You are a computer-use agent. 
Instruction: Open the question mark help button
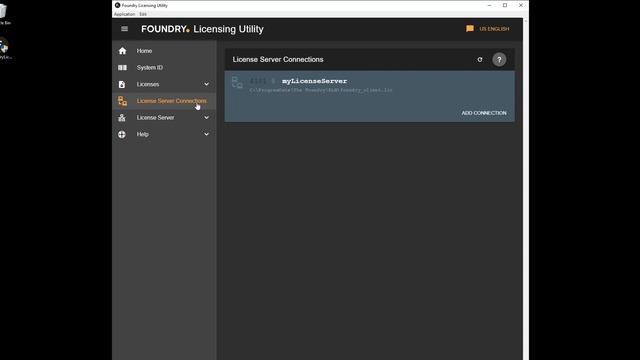(499, 60)
